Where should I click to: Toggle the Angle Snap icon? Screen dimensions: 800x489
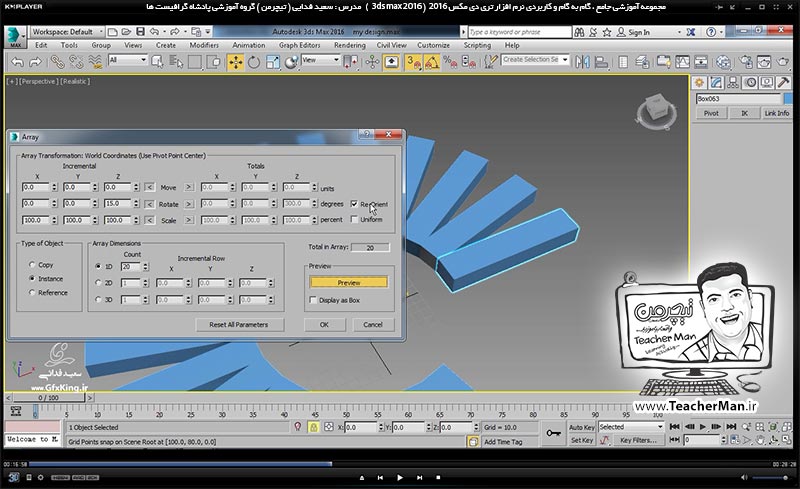coord(432,62)
